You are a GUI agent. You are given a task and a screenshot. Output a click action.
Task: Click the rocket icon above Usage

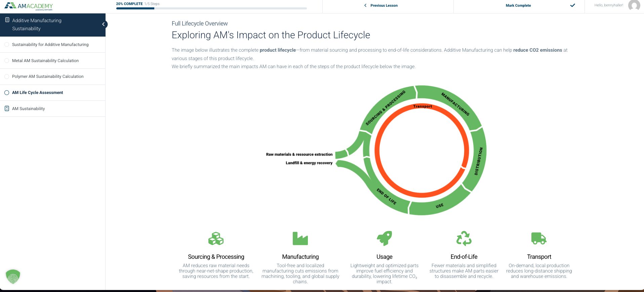click(x=384, y=238)
